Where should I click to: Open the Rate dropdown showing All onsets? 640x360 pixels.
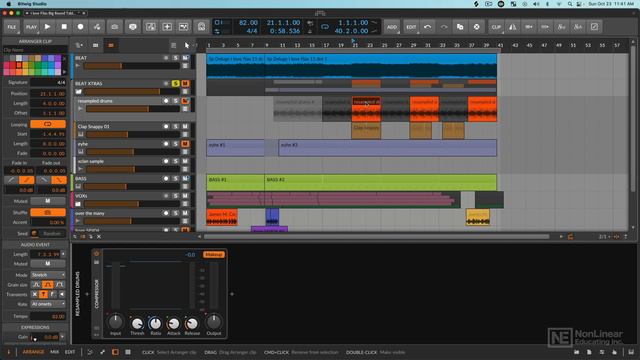(x=48, y=304)
